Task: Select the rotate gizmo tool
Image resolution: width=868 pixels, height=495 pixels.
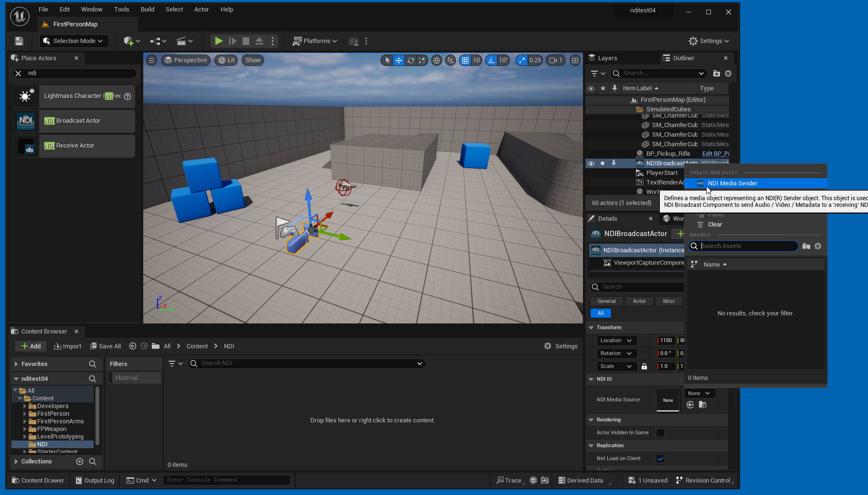Action: tap(411, 60)
